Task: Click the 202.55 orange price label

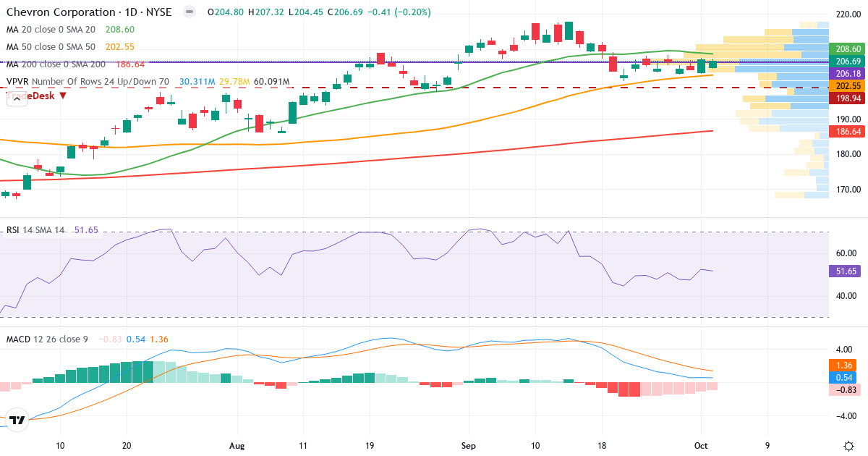Action: (x=846, y=85)
